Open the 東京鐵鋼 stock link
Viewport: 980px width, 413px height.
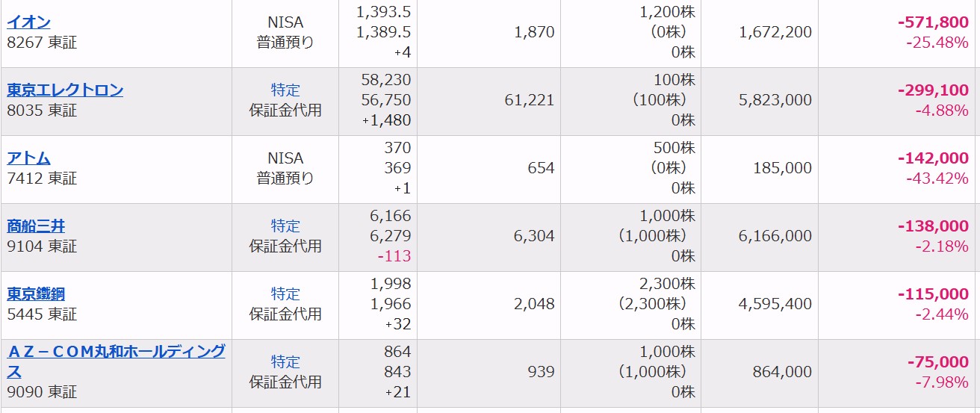tap(36, 294)
